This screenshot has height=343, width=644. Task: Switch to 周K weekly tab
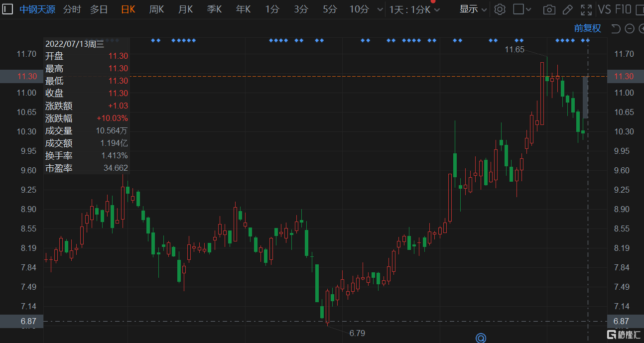156,9
